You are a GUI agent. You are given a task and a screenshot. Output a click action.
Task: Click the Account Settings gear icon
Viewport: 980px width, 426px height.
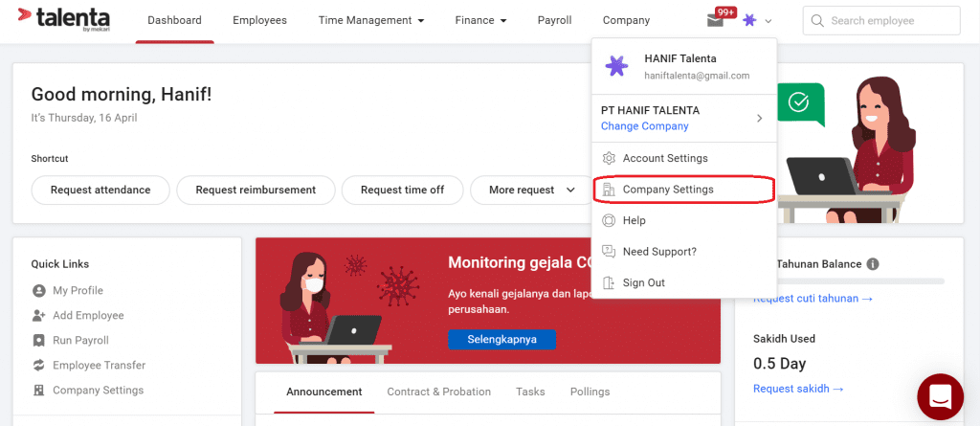608,158
